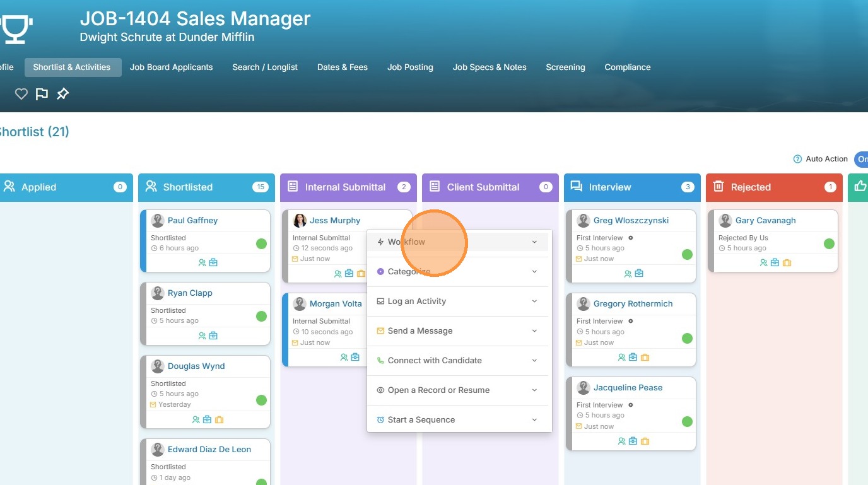Click the yellow suitcase icon on Gary Cavanagh's card

[x=787, y=262]
